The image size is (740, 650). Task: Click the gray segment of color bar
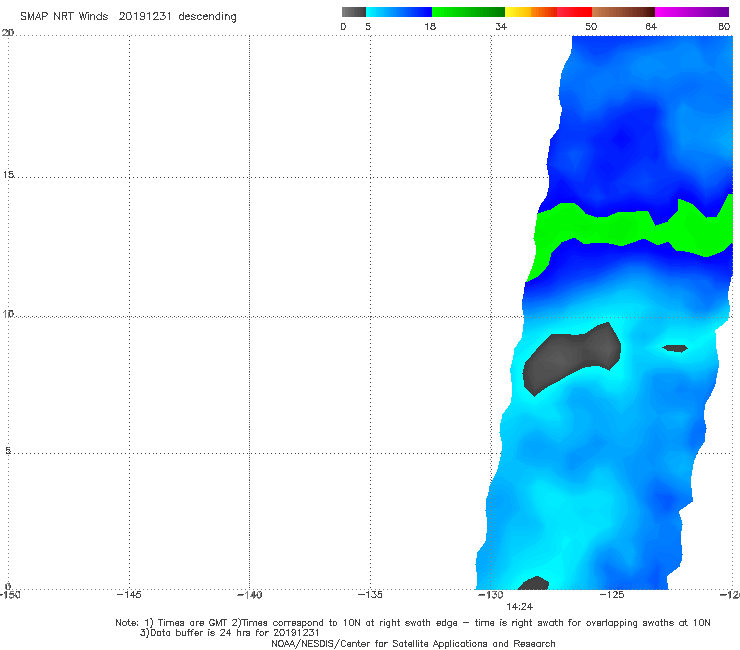pyautogui.click(x=354, y=12)
